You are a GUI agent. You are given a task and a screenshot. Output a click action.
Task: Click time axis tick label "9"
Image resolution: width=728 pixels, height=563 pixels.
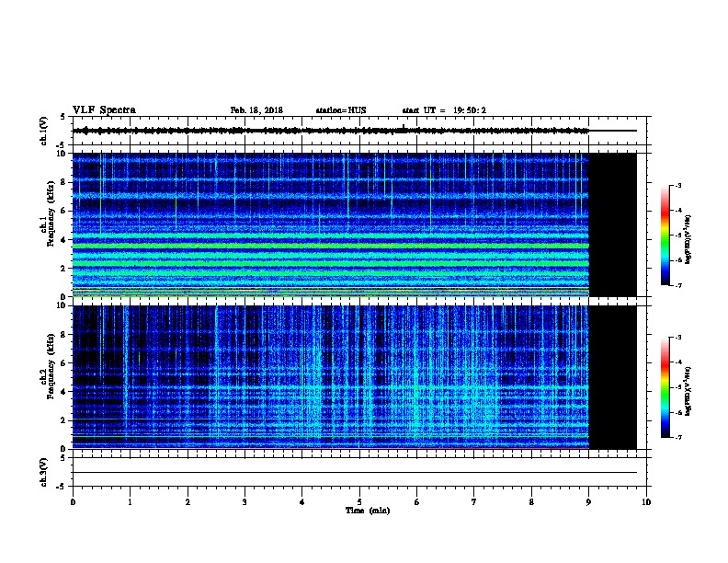coord(588,502)
